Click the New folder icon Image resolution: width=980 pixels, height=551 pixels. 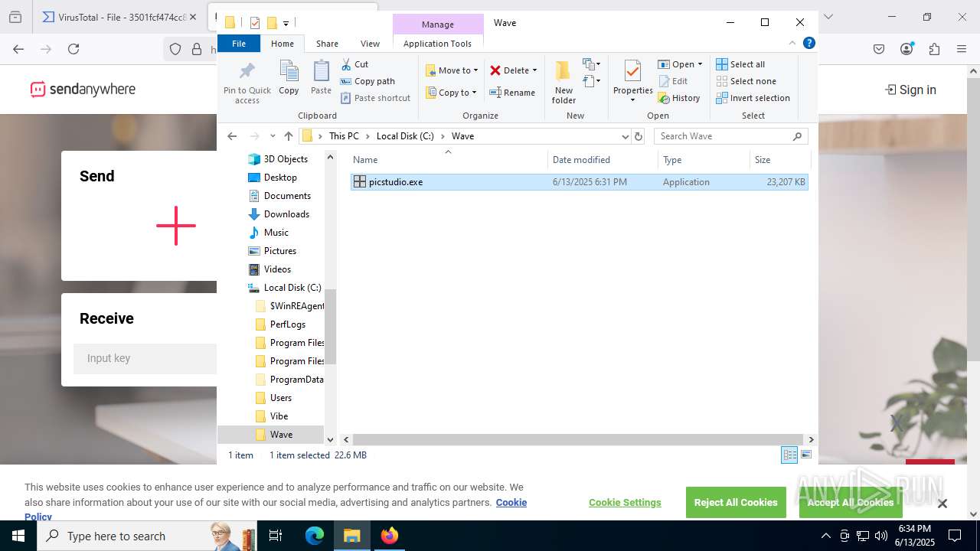click(x=563, y=71)
